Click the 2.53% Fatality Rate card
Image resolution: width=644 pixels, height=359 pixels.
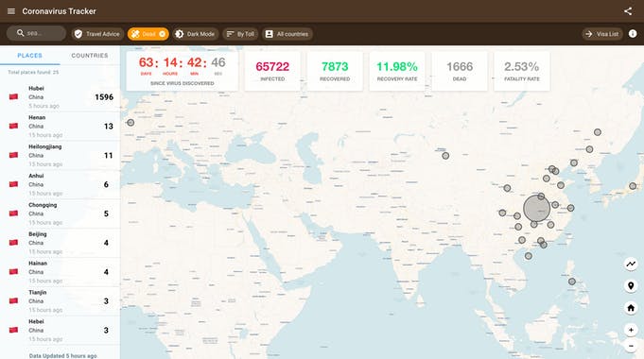click(522, 71)
